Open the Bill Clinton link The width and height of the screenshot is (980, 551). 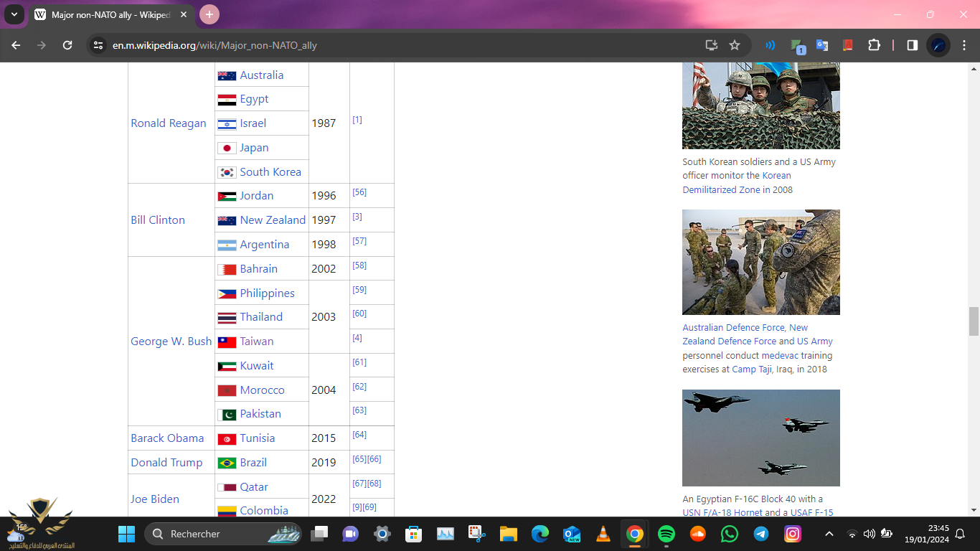[158, 220]
